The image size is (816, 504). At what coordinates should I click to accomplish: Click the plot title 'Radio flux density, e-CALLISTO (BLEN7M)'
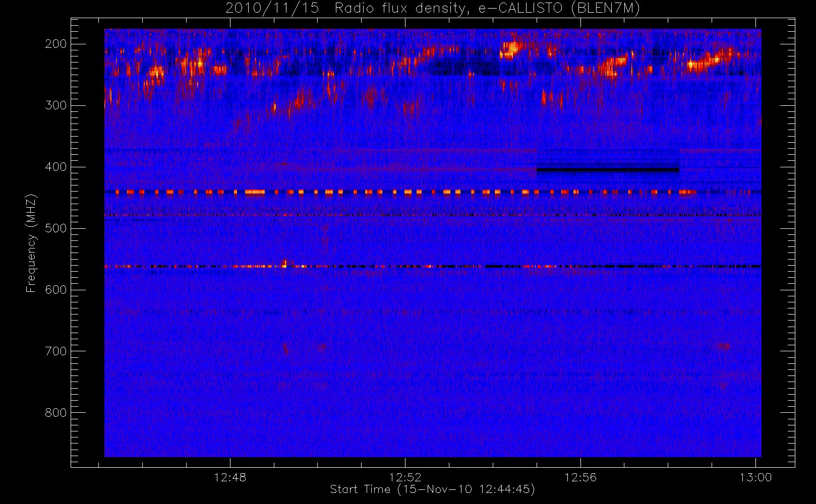pyautogui.click(x=487, y=9)
